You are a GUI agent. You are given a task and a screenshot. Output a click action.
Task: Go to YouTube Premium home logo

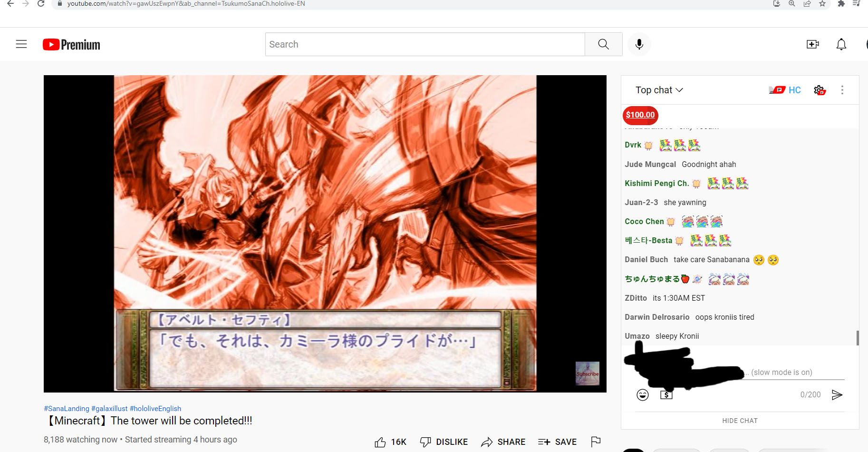[71, 45]
